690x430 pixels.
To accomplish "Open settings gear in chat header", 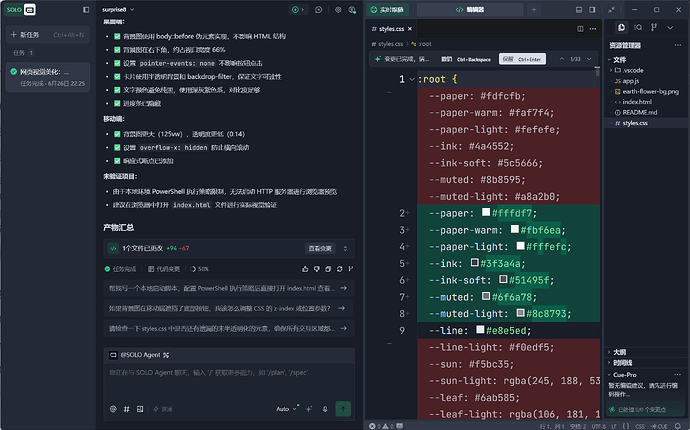I will point(338,10).
